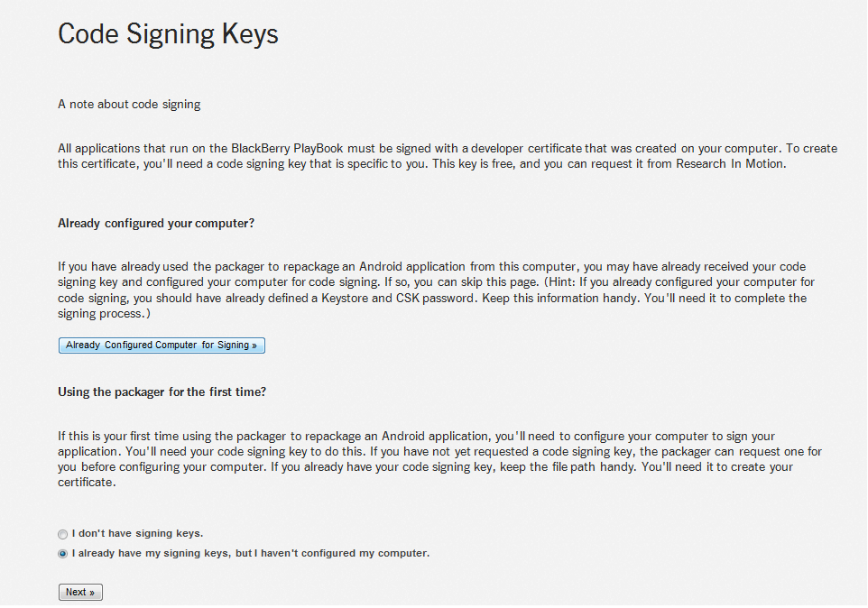Click the words "BlackBerry PlayBook" in the first paragraph
This screenshot has height=608, width=868.
click(x=284, y=148)
